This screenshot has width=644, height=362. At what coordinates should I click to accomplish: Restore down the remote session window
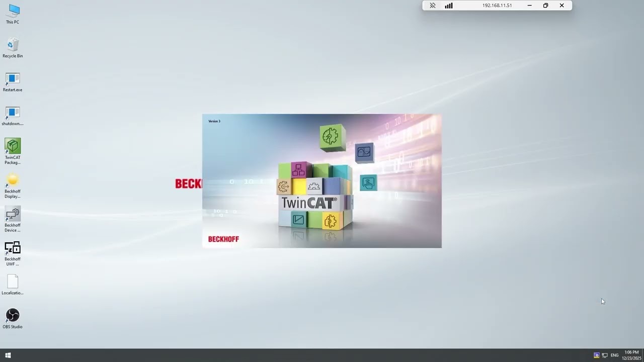tap(545, 6)
